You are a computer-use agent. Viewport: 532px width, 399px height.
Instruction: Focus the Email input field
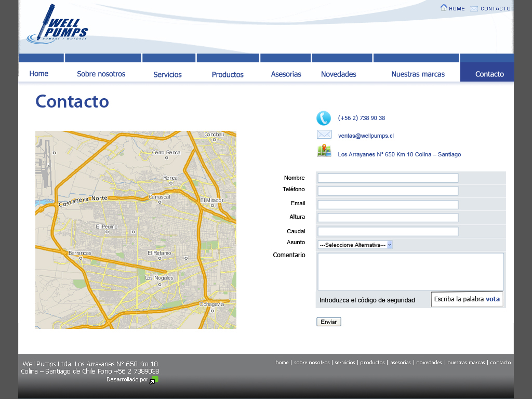click(388, 204)
